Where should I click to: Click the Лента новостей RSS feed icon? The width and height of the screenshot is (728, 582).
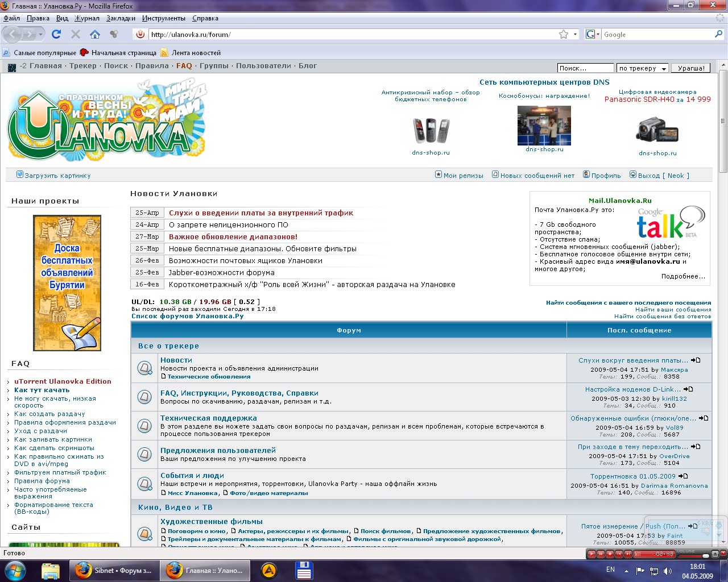pyautogui.click(x=164, y=53)
